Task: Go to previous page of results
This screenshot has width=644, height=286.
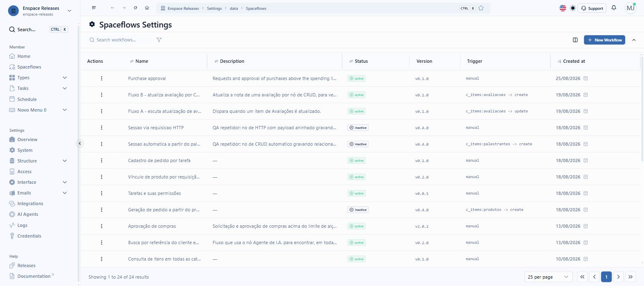Action: [x=594, y=277]
